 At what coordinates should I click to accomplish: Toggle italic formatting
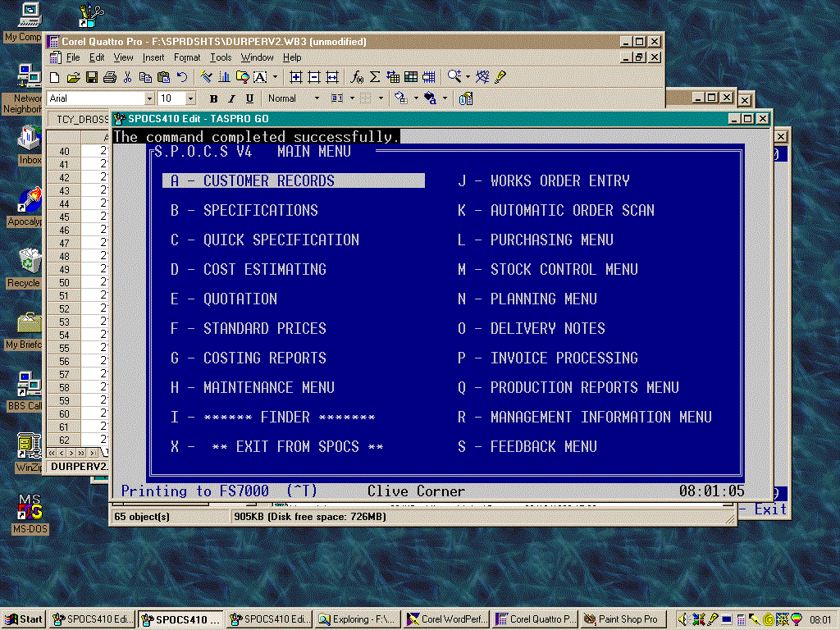231,98
